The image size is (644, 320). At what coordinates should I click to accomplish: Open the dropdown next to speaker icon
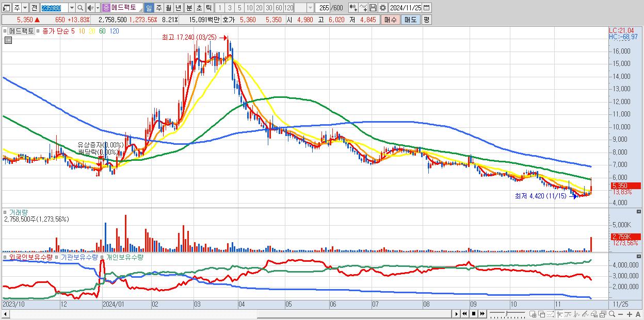click(98, 8)
